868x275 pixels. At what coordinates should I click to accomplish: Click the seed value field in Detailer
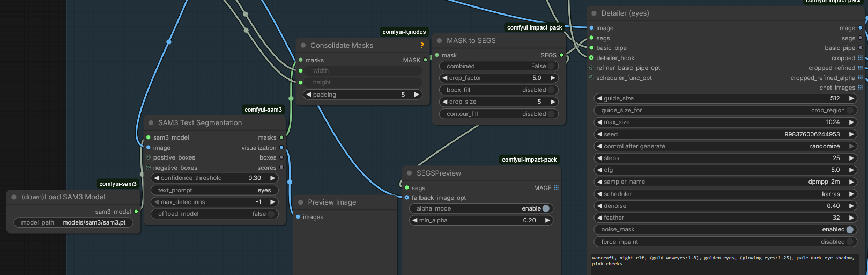(725, 134)
